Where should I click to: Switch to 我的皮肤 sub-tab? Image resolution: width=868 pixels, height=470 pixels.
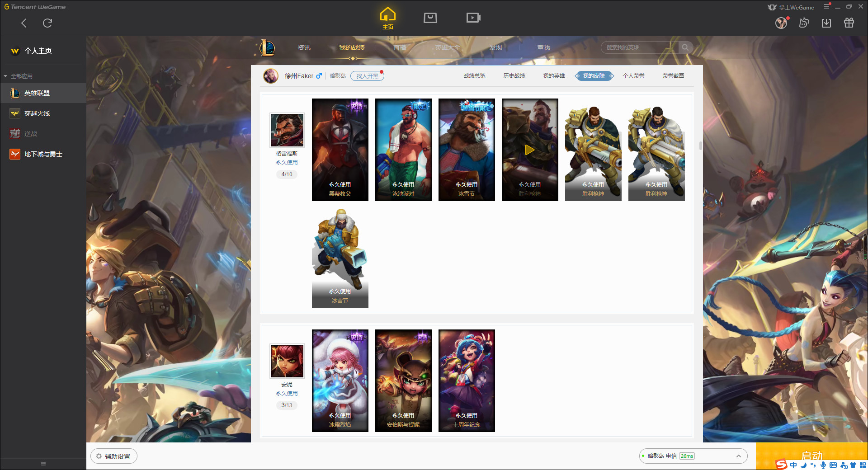click(594, 76)
